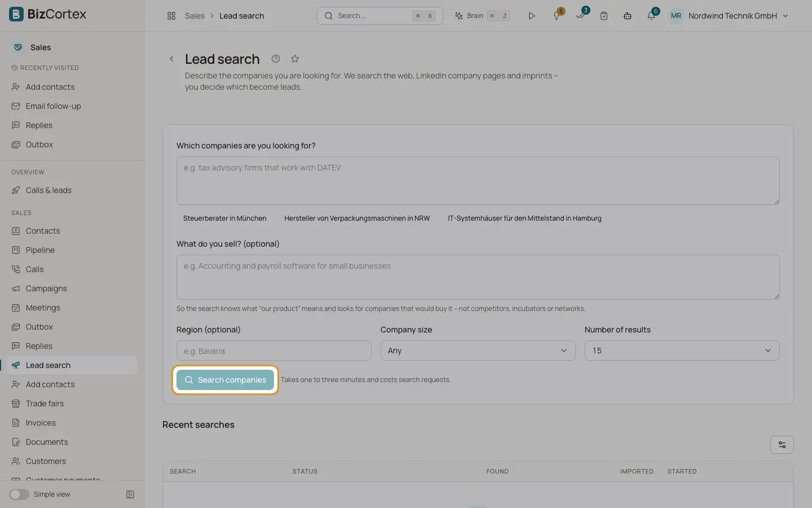The image size is (812, 508).
Task: Click the BizCortex logo
Action: (x=47, y=14)
